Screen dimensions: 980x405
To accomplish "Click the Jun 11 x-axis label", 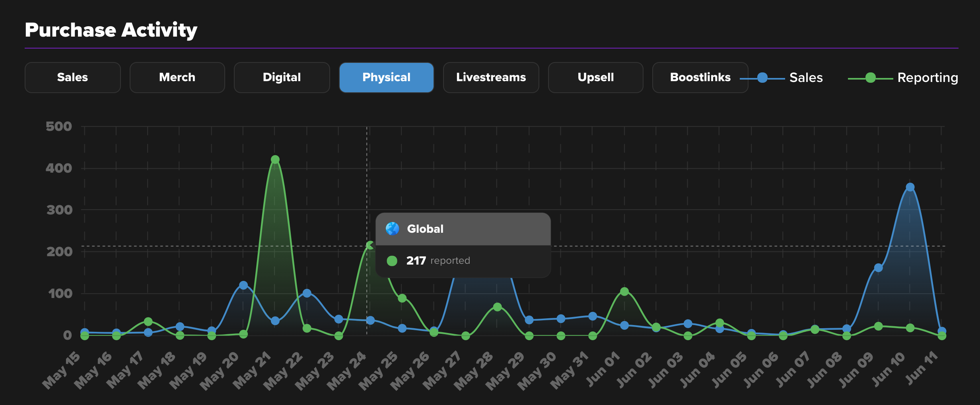I will [922, 369].
